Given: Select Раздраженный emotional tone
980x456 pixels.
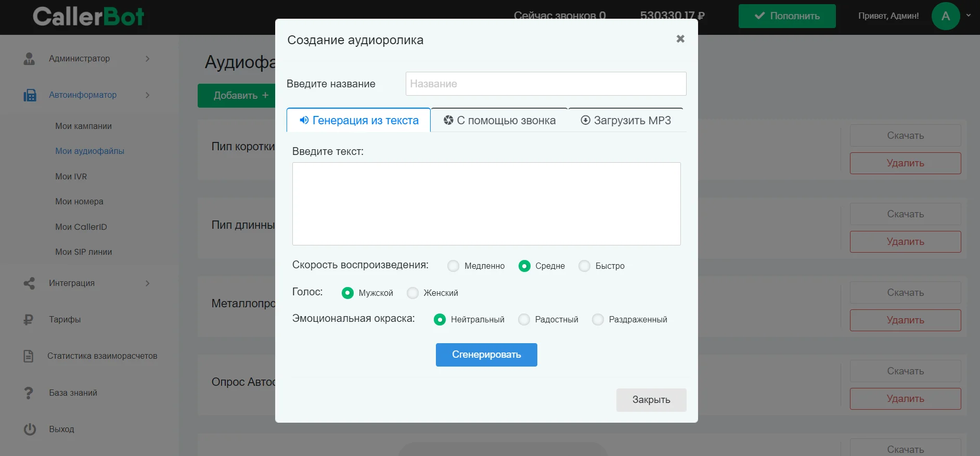Looking at the screenshot, I should click(598, 320).
